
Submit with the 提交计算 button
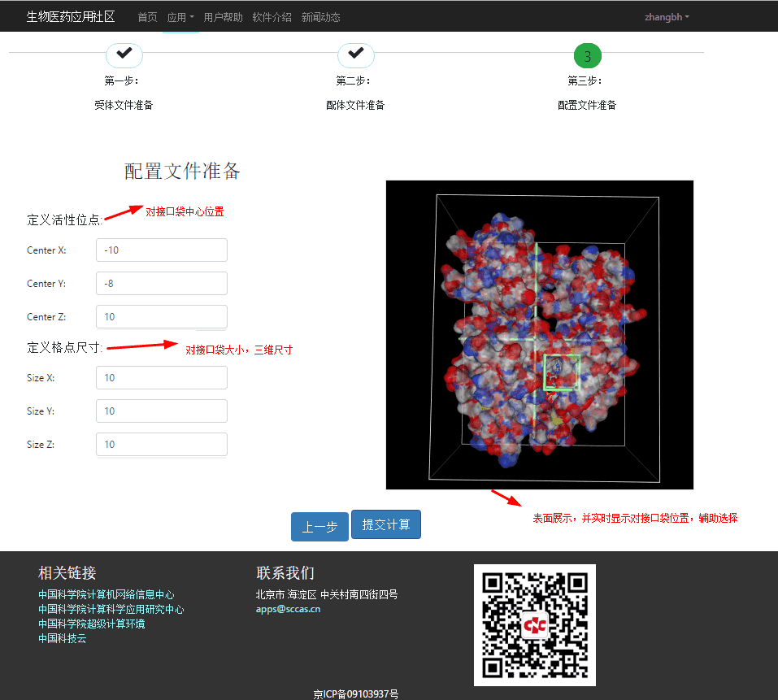point(386,524)
